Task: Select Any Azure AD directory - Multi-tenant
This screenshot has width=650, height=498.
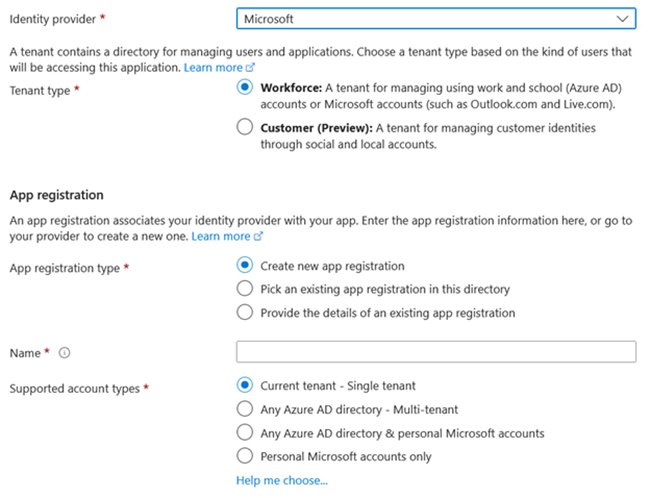Action: point(244,409)
